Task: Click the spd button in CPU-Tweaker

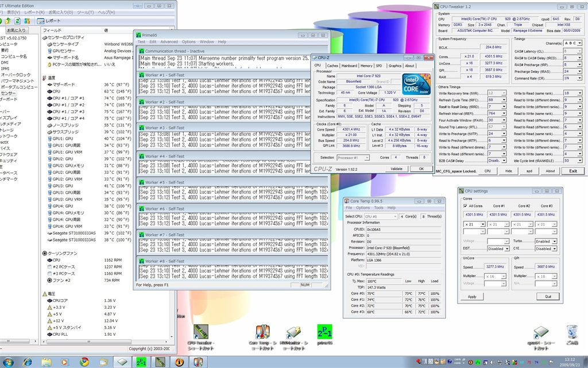Action: coord(529,171)
